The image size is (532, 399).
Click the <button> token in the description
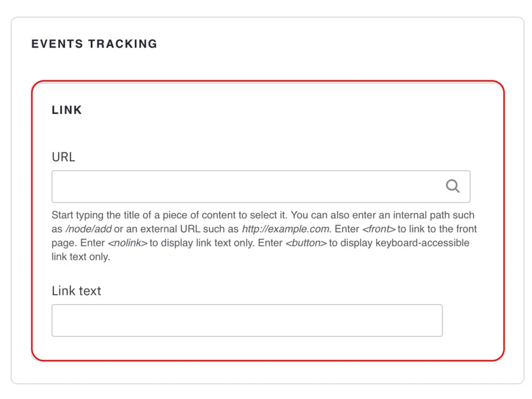(306, 243)
